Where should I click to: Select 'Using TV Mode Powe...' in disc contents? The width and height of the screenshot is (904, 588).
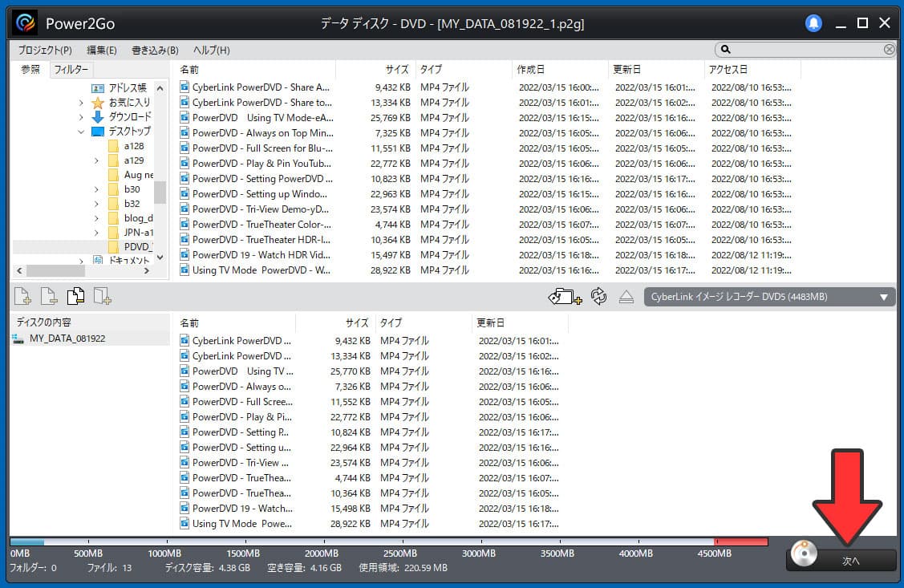point(242,524)
